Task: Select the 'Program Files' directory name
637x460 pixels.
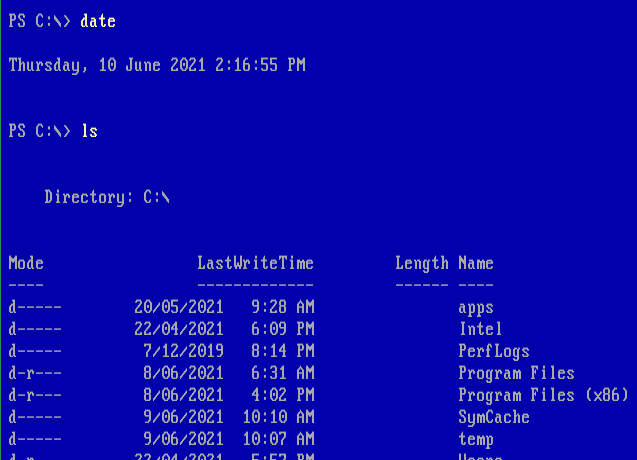Action: [x=516, y=374]
